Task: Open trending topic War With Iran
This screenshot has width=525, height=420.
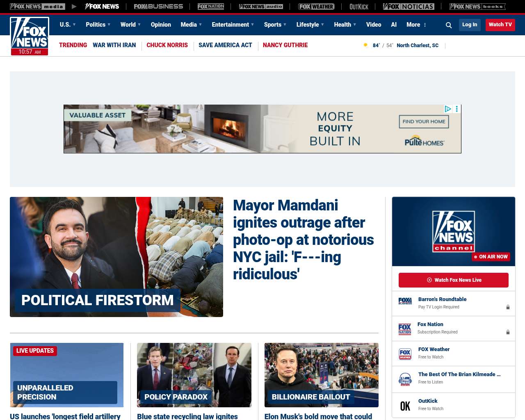Action: [x=114, y=45]
